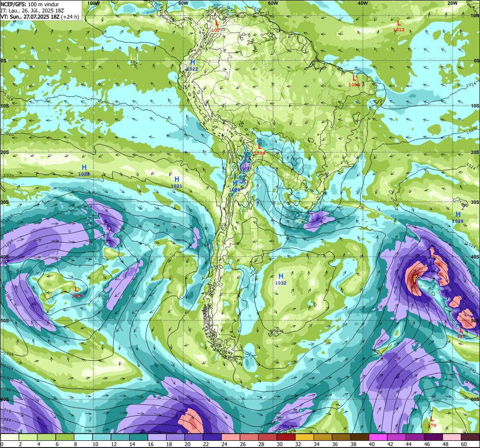The width and height of the screenshot is (480, 448).
Task: Click the legend value 20
Action: click(x=187, y=444)
